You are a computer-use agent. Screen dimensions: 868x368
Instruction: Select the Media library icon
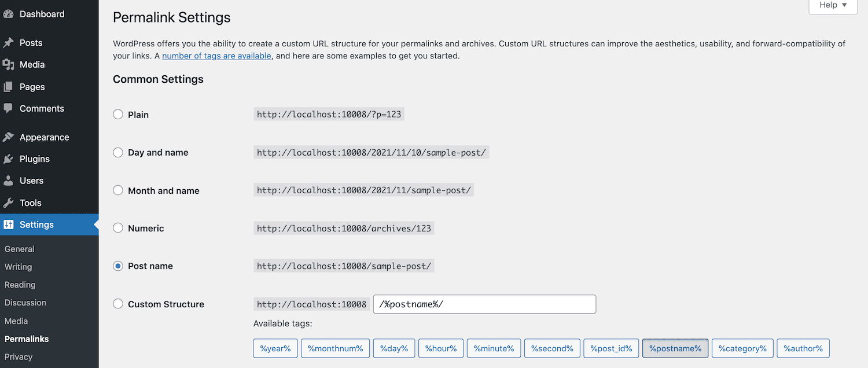pyautogui.click(x=10, y=64)
